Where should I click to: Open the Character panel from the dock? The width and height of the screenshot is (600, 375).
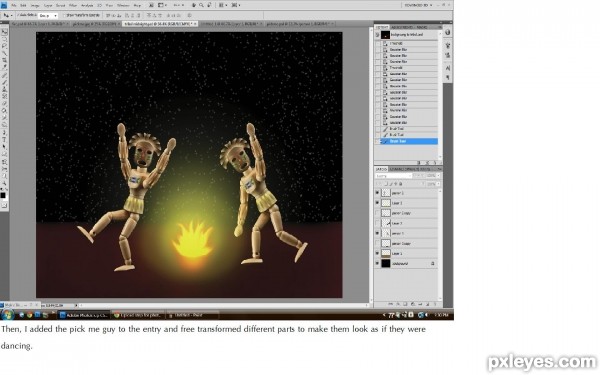pos(448,68)
